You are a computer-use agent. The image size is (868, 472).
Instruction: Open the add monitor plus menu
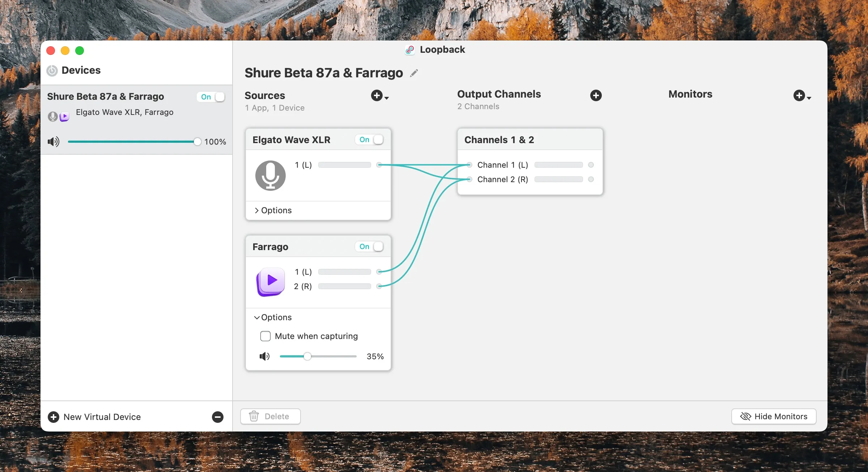click(800, 96)
